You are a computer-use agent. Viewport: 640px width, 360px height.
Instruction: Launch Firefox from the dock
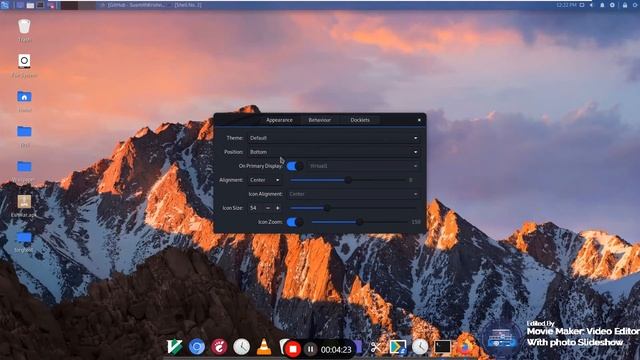pyautogui.click(x=464, y=347)
